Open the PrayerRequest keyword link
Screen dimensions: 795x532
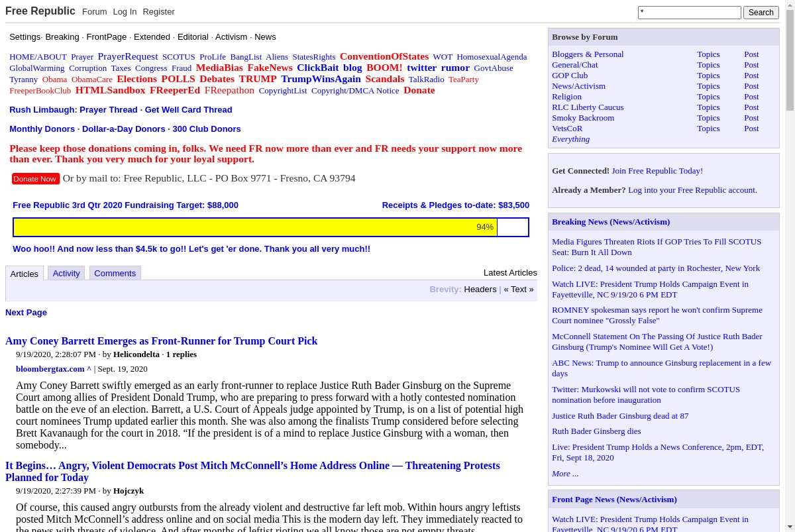coord(128,56)
